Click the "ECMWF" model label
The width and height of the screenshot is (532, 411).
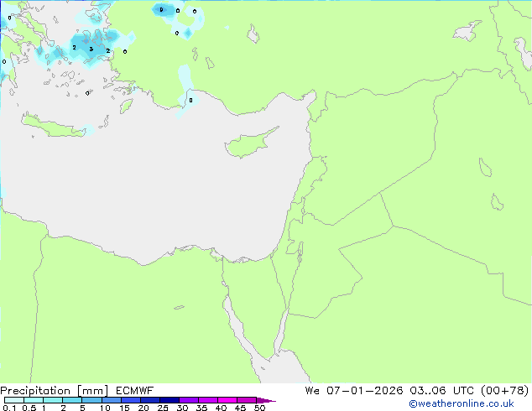tap(135, 391)
